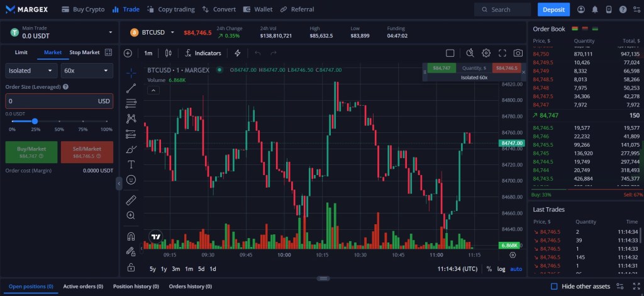644x296 pixels.
Task: Open the Active orders tab
Action: pos(83,286)
